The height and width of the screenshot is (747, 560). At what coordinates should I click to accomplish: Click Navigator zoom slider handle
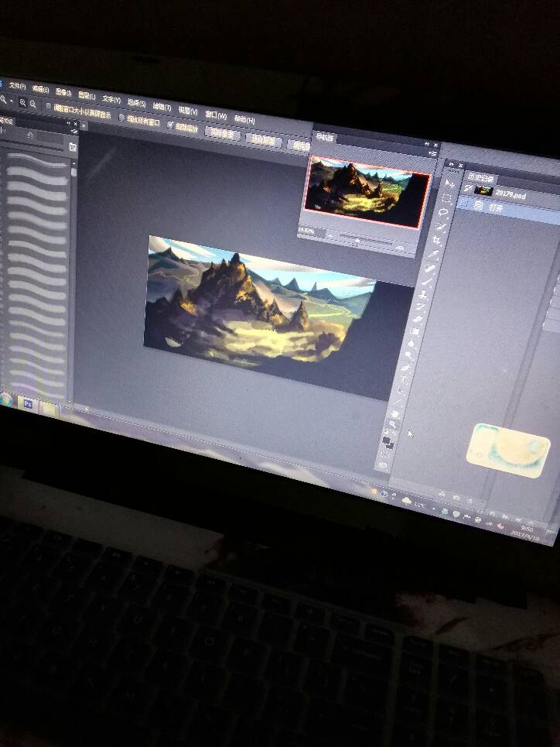click(357, 241)
